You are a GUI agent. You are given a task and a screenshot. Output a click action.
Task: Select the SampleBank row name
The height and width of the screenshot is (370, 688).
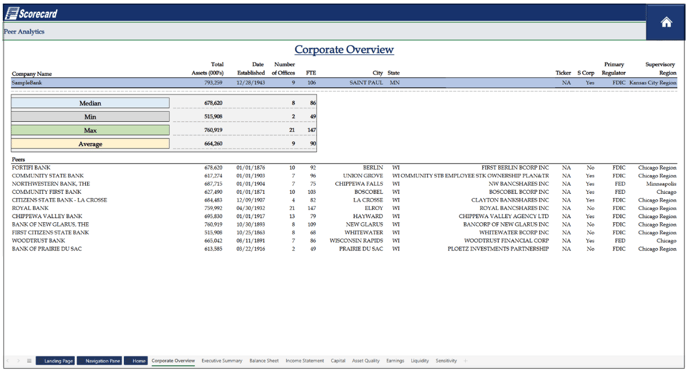pyautogui.click(x=27, y=83)
